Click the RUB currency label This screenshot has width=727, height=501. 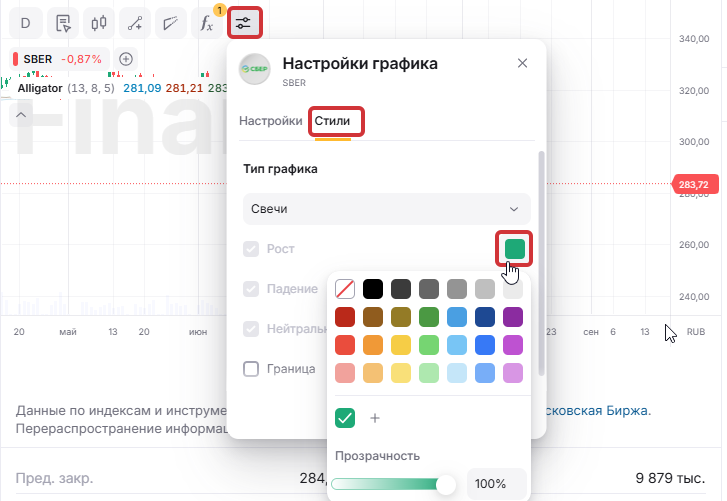(695, 332)
